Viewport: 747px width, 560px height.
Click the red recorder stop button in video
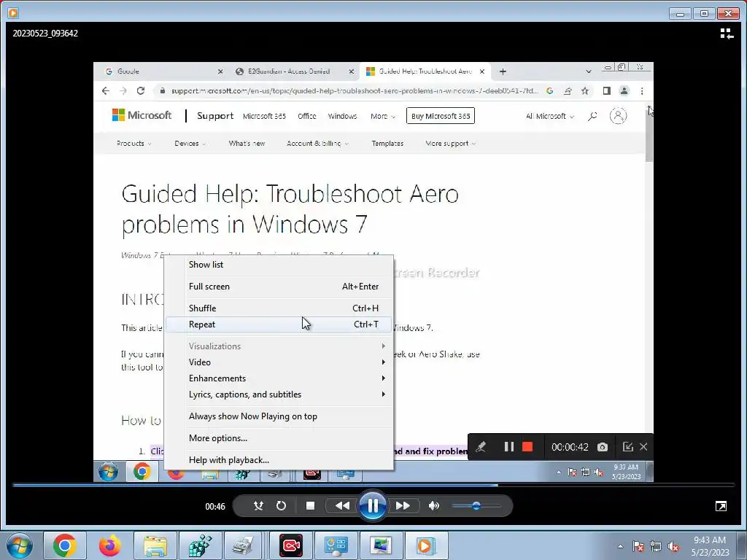tap(527, 447)
